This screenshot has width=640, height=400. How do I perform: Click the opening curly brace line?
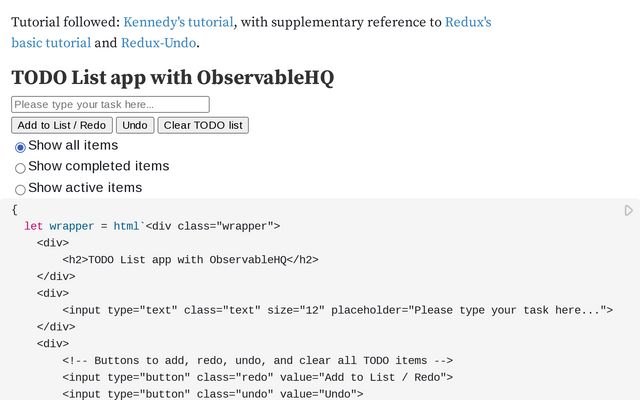[x=15, y=210]
